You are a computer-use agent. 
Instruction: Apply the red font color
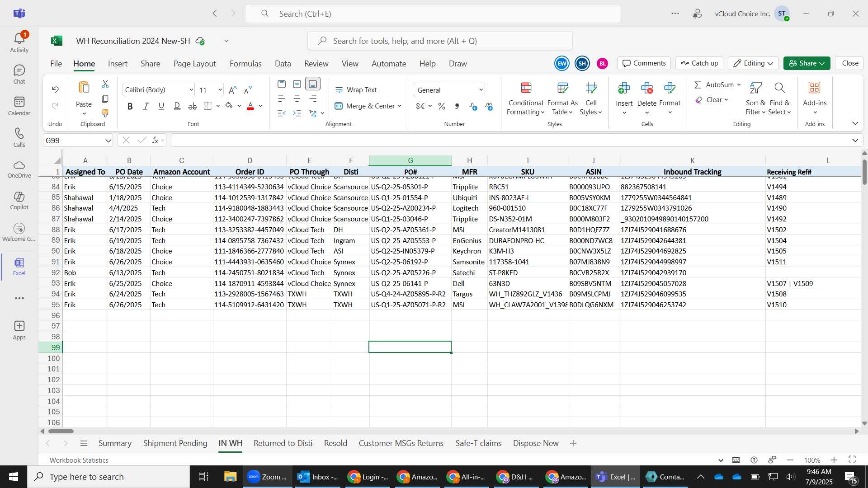(x=250, y=106)
